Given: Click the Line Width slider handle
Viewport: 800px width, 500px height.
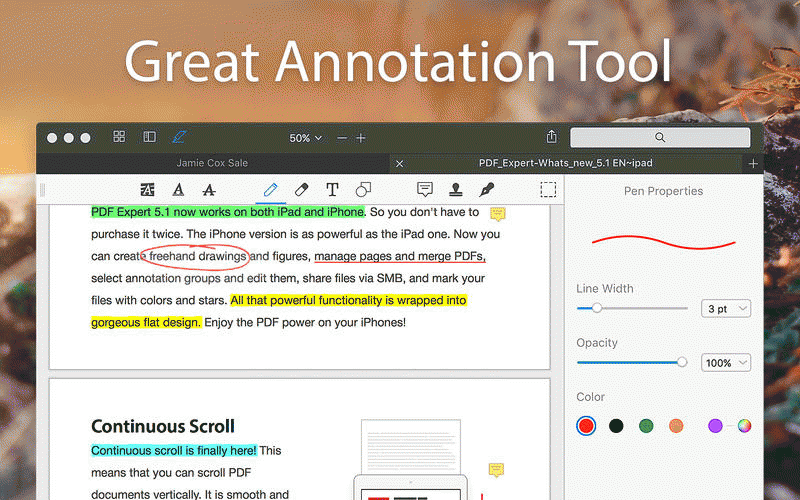Looking at the screenshot, I should click(596, 308).
